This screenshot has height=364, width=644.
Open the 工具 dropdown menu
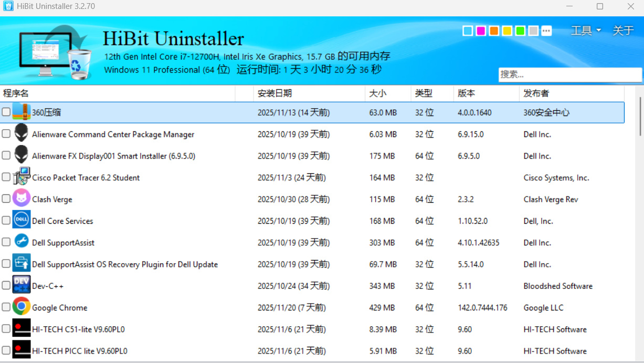tap(586, 30)
